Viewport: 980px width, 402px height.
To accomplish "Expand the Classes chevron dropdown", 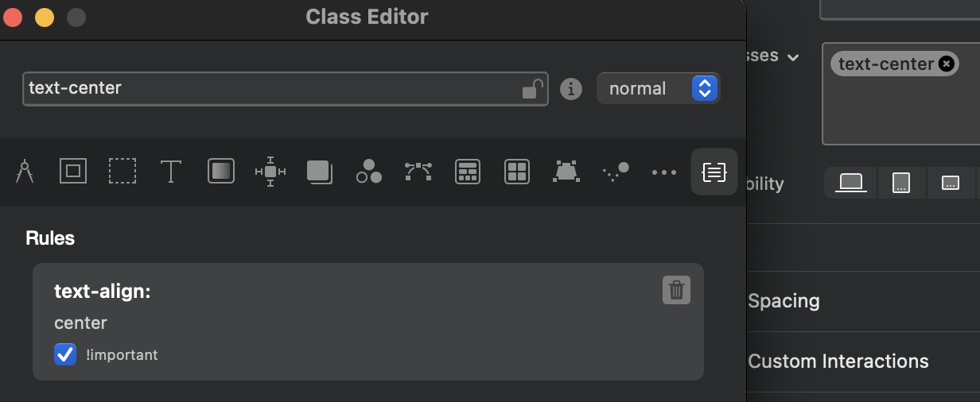I will (x=792, y=57).
